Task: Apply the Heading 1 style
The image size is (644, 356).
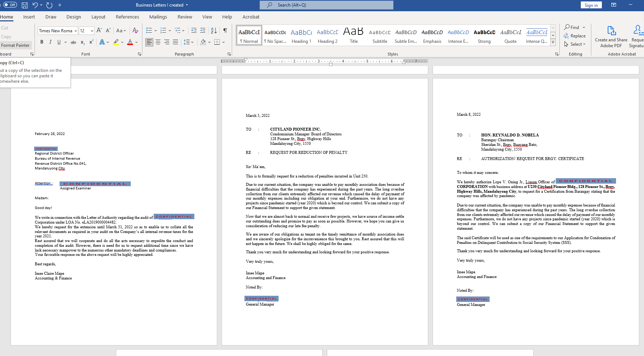Action: pyautogui.click(x=301, y=36)
